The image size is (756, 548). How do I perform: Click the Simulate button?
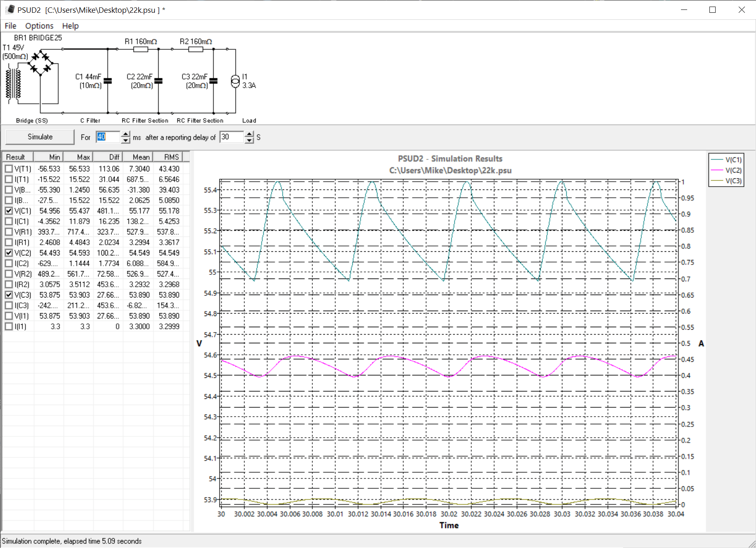click(40, 137)
